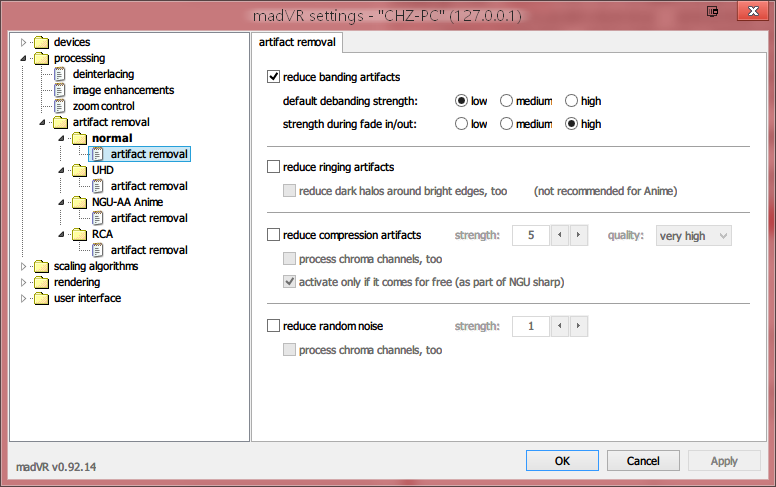The width and height of the screenshot is (776, 487).
Task: Select artifact removal under UHD
Action: (149, 186)
